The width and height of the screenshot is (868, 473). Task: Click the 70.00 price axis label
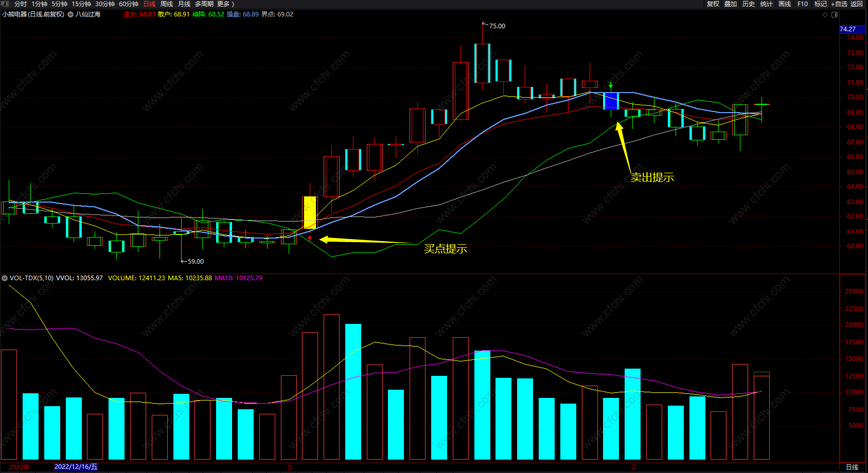pyautogui.click(x=855, y=97)
